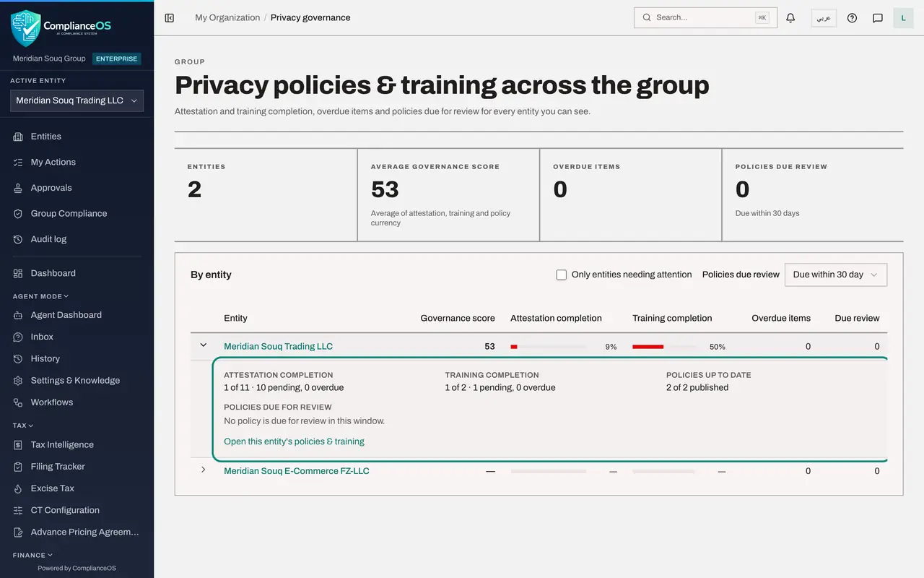The image size is (924, 578).
Task: Click the My Actions checklist icon
Action: (x=18, y=163)
